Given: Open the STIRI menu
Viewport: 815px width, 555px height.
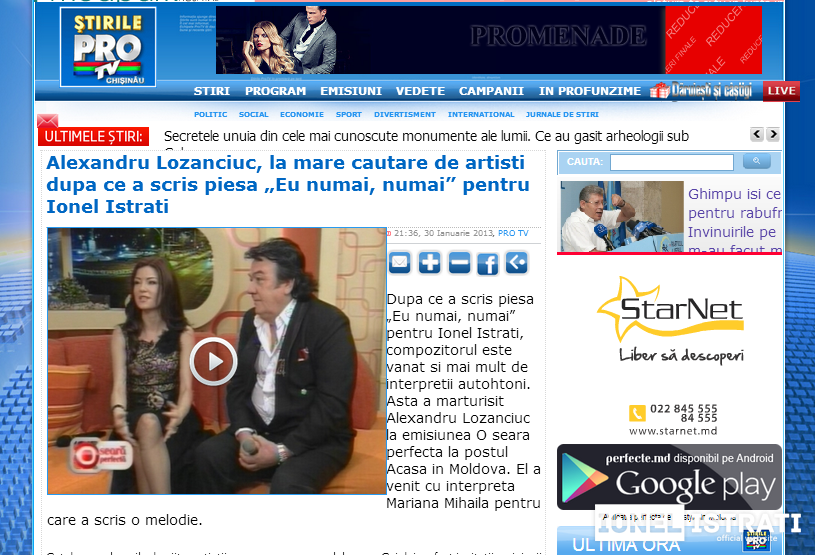Looking at the screenshot, I should [x=212, y=91].
